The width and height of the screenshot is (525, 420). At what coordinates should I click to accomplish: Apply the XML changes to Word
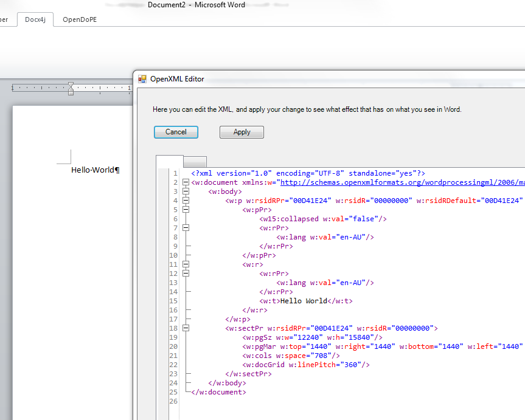click(242, 132)
